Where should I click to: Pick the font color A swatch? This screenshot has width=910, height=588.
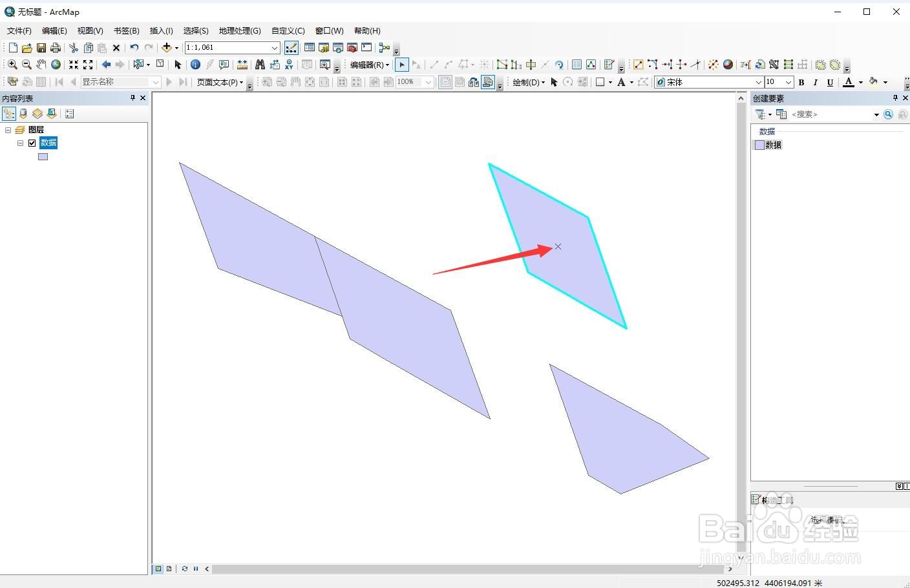[x=849, y=82]
